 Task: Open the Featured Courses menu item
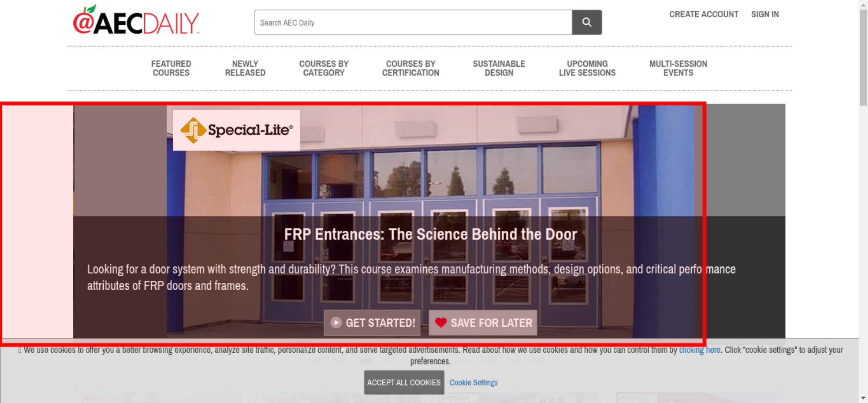click(x=171, y=69)
